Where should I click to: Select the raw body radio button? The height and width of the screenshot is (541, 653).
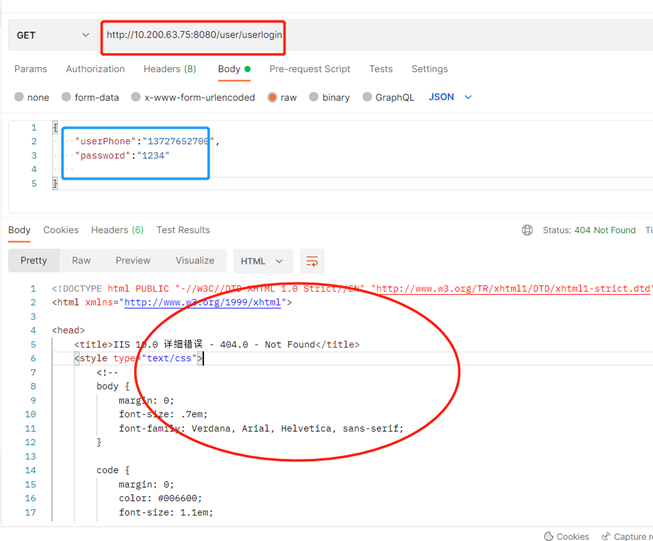pos(272,97)
